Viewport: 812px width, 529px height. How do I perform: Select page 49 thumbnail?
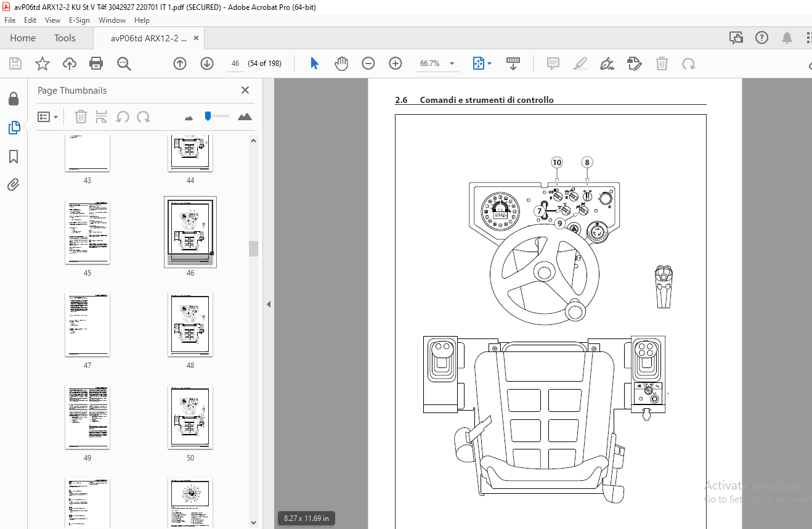click(x=87, y=417)
